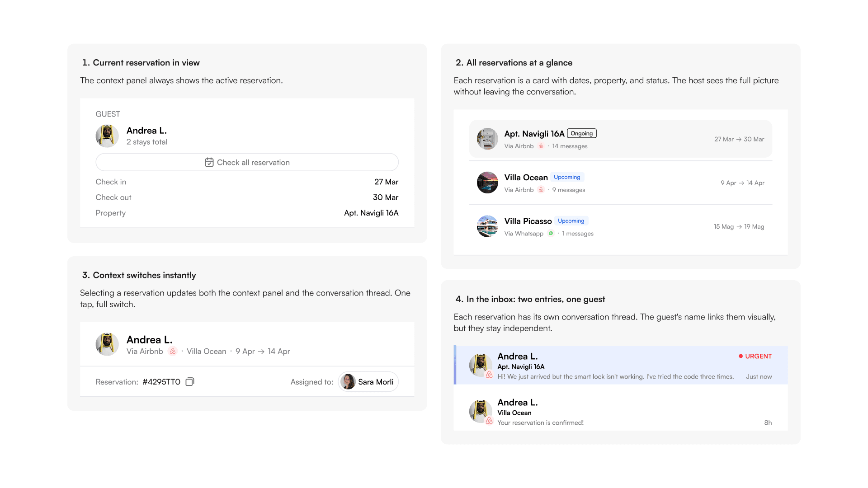Image resolution: width=868 pixels, height=488 pixels.
Task: Click the Upcoming badge beside Villa Ocean
Action: point(567,177)
